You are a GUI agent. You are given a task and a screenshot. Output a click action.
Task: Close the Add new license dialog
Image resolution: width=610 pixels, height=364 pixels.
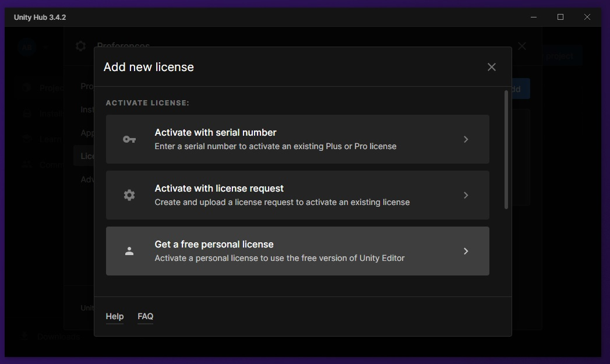491,66
